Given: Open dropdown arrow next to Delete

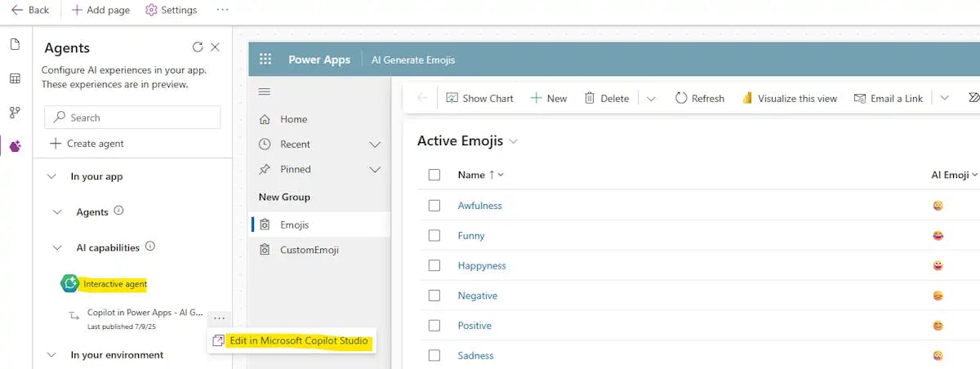Looking at the screenshot, I should [x=651, y=99].
